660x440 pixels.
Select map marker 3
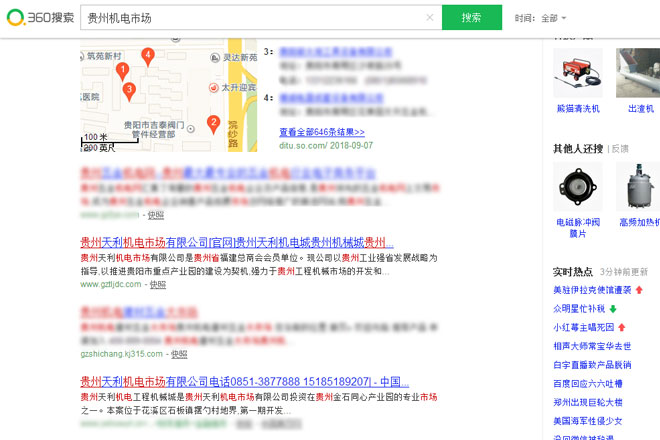[129, 91]
